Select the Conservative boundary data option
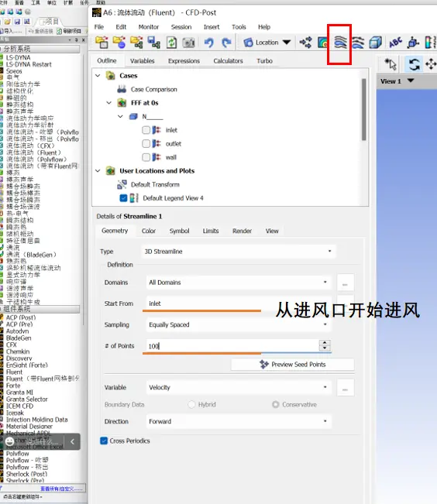This screenshot has height=504, width=437. [x=276, y=404]
